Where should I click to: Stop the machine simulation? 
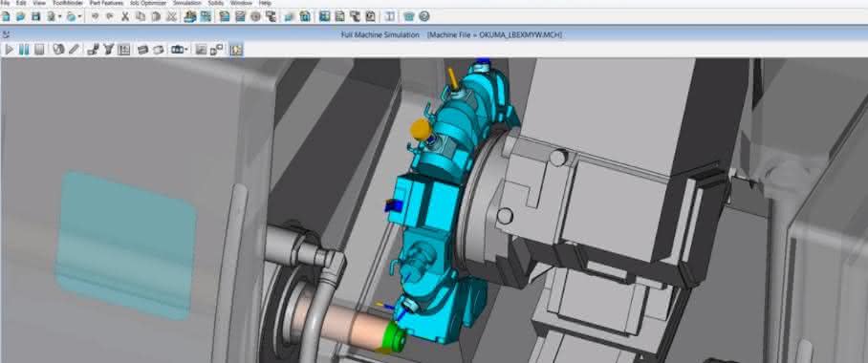[39, 50]
